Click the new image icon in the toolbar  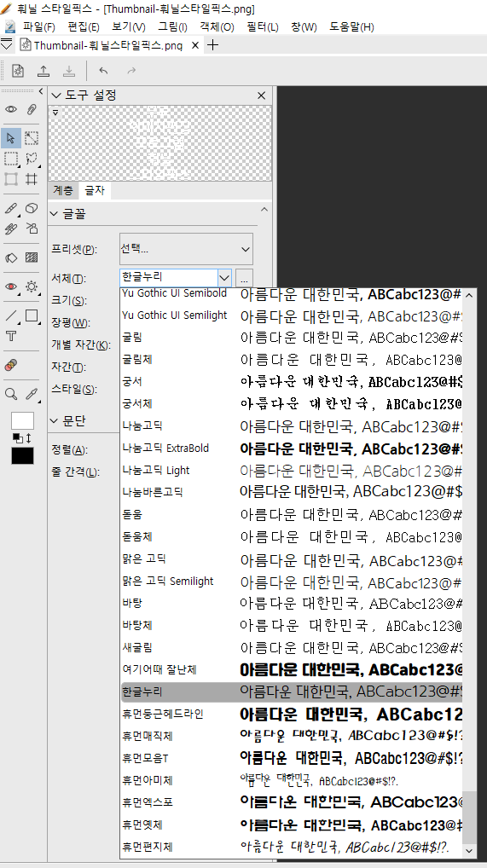[18, 71]
